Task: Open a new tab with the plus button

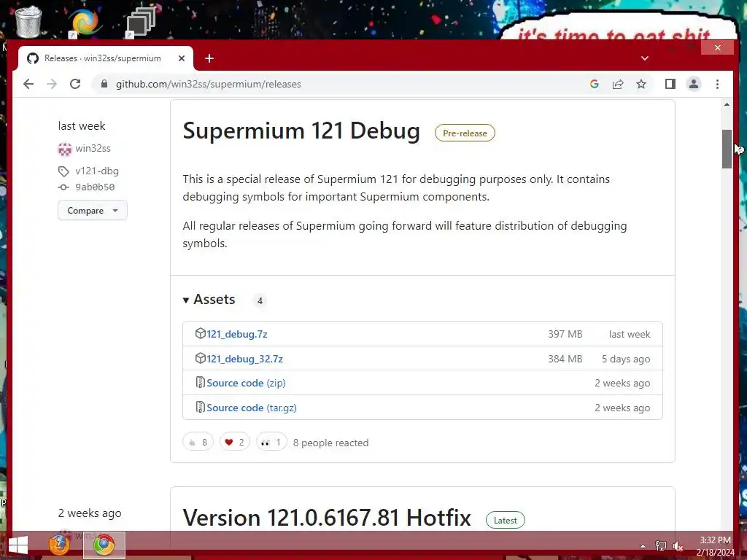Action: pos(209,58)
